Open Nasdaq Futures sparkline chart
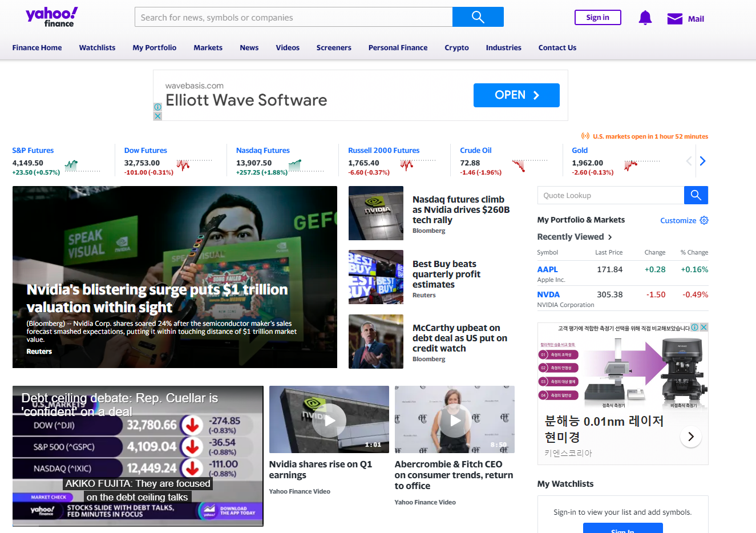756x533 pixels. (x=306, y=166)
